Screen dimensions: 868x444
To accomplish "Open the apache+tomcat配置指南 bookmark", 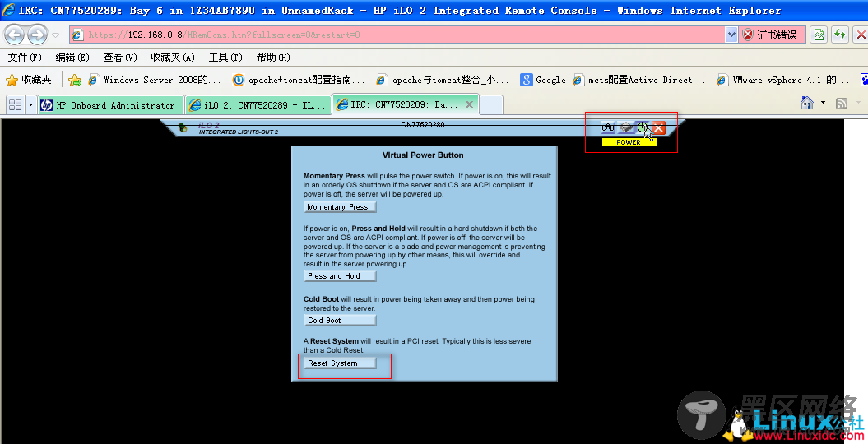I will coord(299,81).
